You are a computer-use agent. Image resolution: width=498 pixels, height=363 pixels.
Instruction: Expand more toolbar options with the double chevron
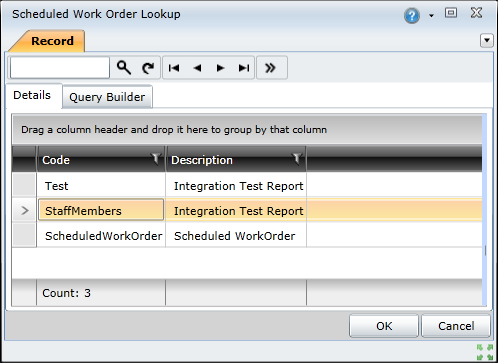coord(270,68)
